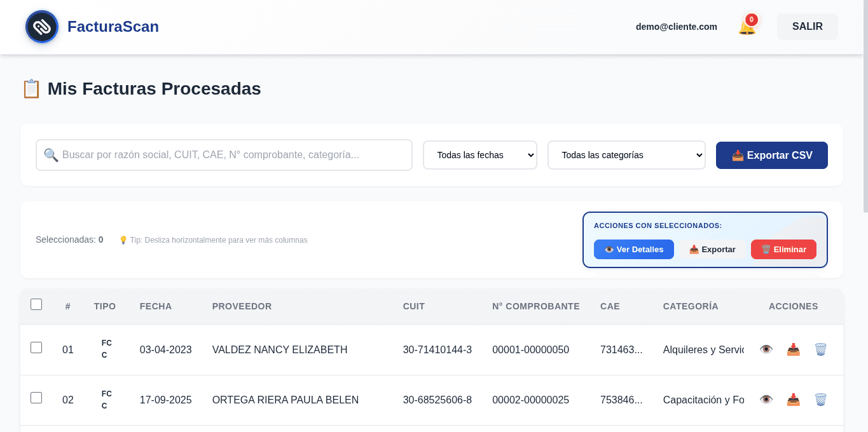Click the date 17-09-2025
Viewport: 868px width, 432px height.
[x=166, y=400]
